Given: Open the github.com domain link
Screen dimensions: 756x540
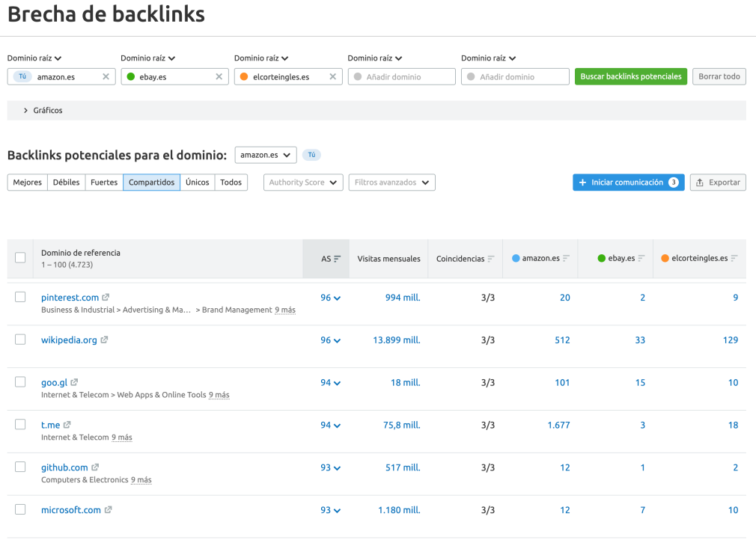Looking at the screenshot, I should 64,467.
